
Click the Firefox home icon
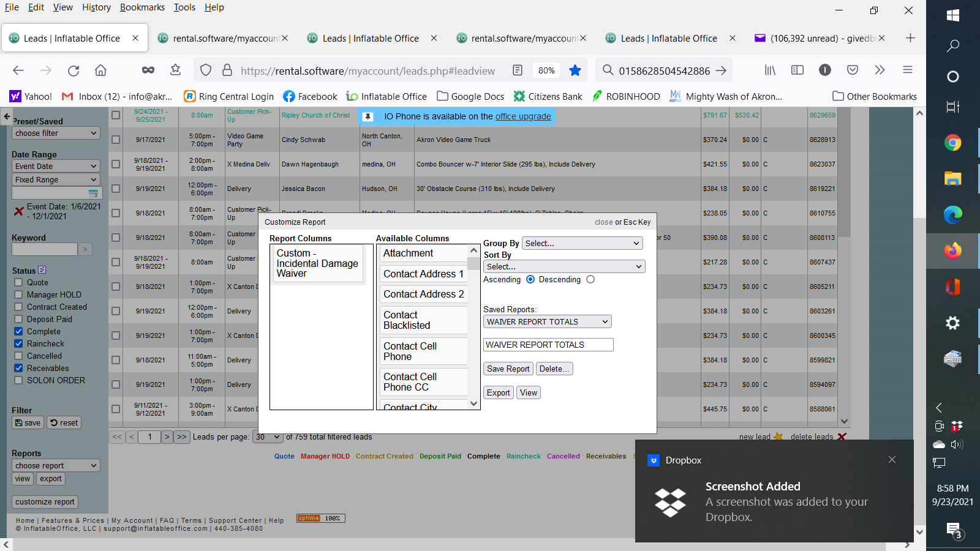click(x=100, y=71)
